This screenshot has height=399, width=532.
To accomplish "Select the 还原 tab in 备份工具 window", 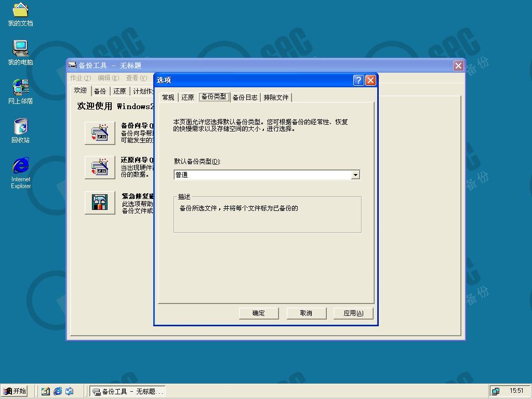I will (x=119, y=91).
